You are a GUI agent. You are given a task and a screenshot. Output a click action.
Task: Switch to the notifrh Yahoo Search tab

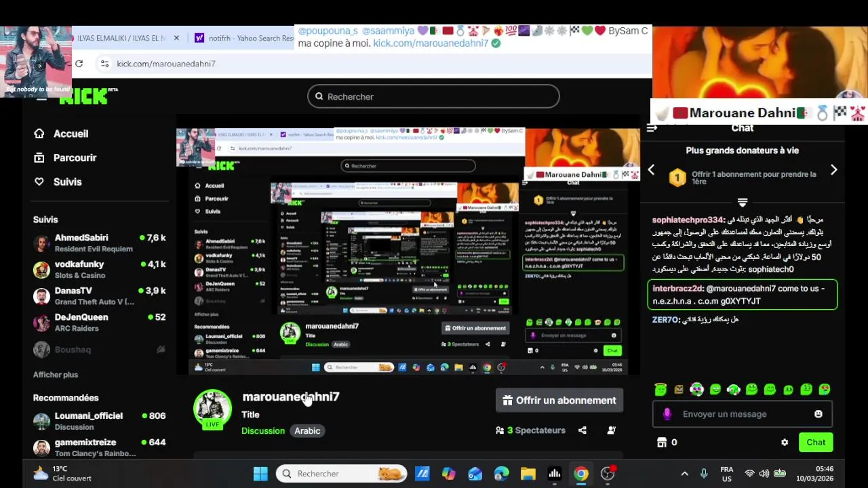point(244,38)
